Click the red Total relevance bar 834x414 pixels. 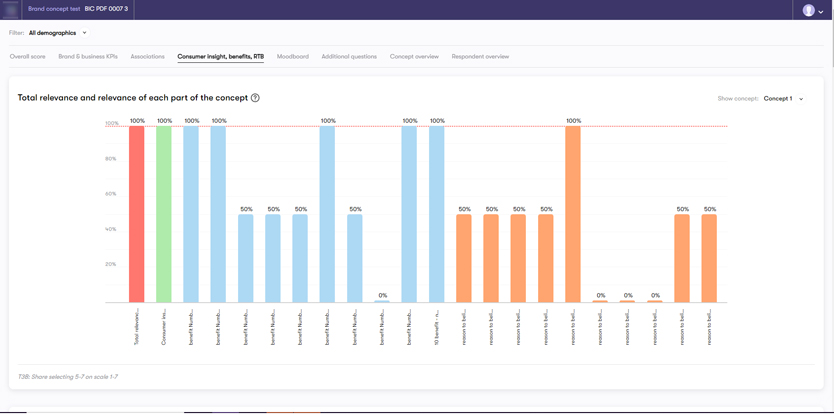137,215
